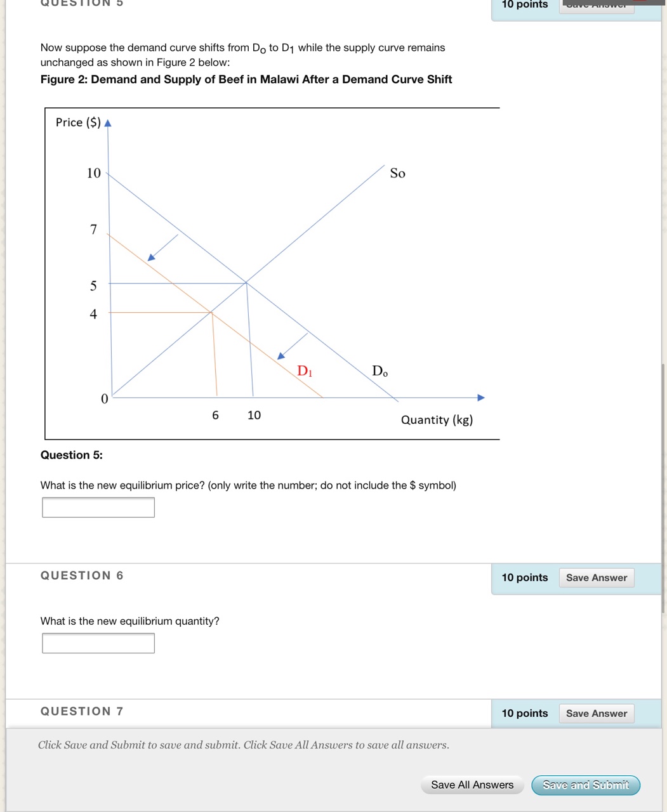The width and height of the screenshot is (667, 812).
Task: Click the Save and Submit instruction text
Action: point(244,745)
